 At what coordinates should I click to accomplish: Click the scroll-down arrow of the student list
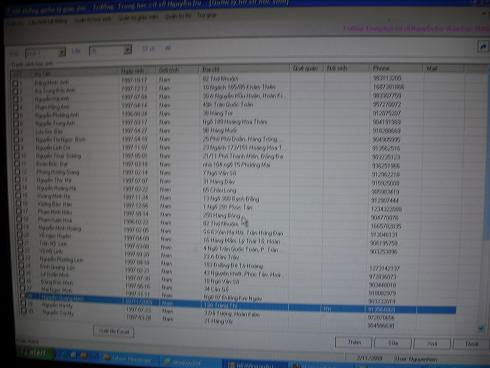pyautogui.click(x=481, y=328)
